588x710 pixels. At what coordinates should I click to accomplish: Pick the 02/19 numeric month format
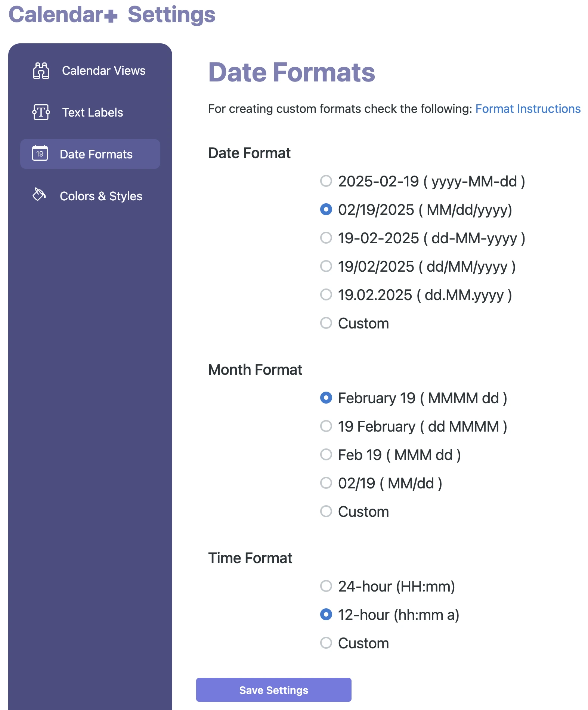326,483
